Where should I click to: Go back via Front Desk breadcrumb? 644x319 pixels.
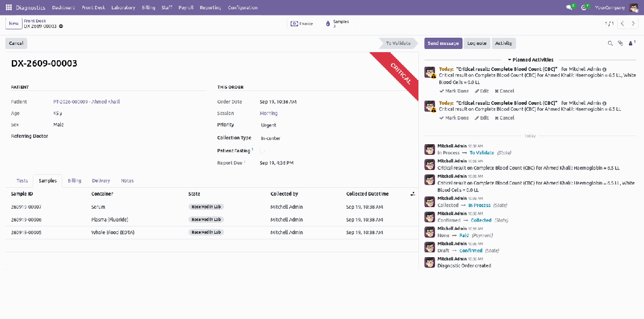pyautogui.click(x=35, y=21)
